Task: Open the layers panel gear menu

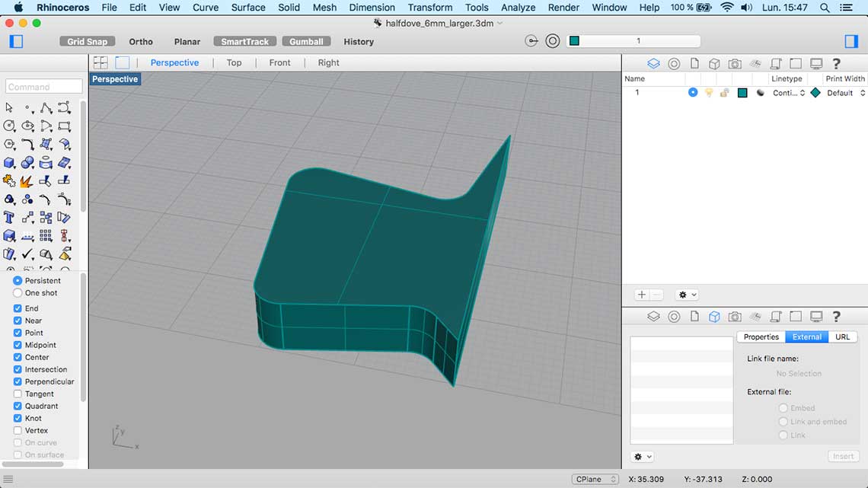Action: pyautogui.click(x=687, y=295)
